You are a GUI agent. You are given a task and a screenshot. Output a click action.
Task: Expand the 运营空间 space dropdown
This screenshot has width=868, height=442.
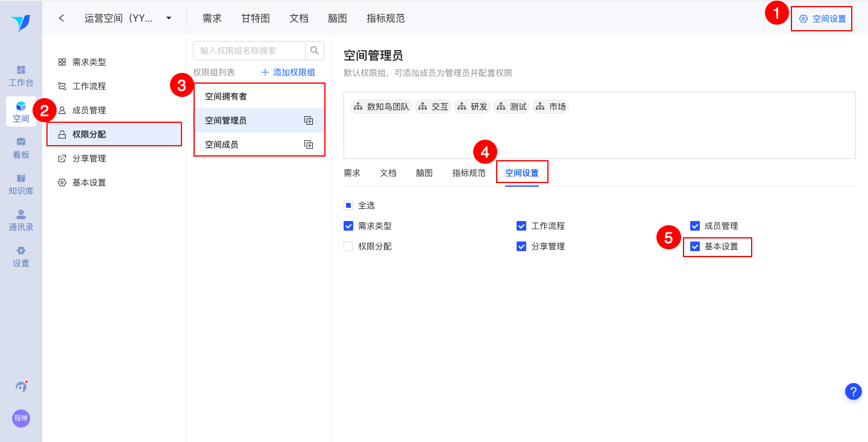click(169, 18)
